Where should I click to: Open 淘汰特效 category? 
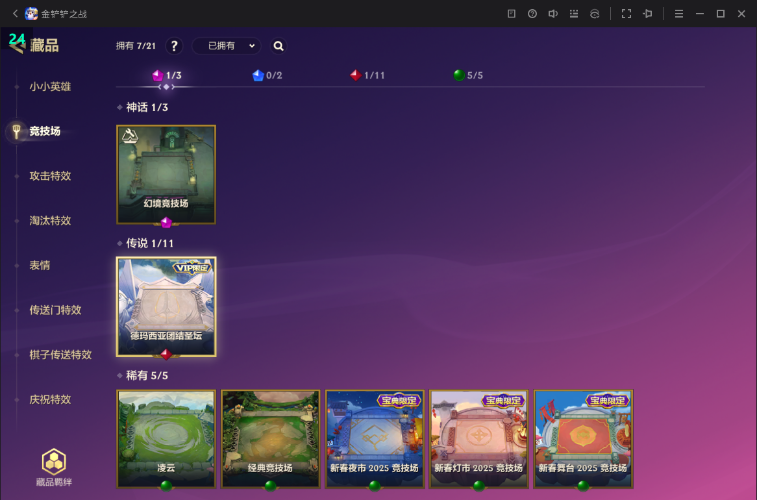pos(50,221)
